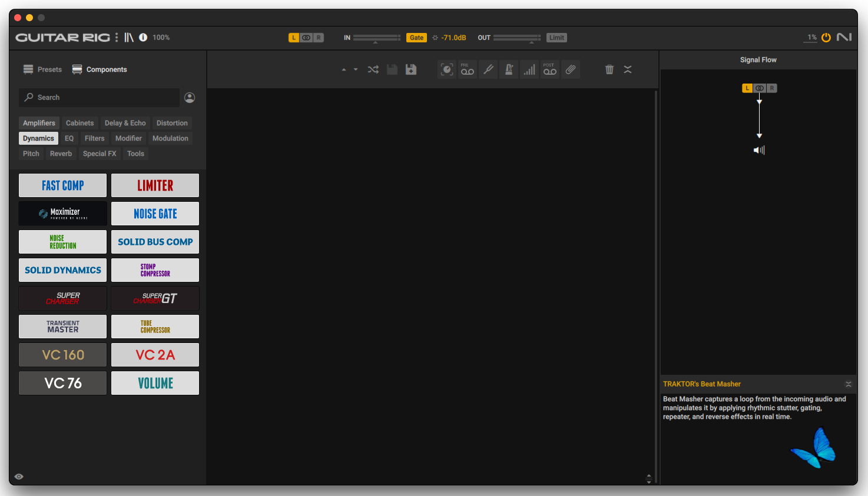Click the shuffle random preset icon
The width and height of the screenshot is (868, 496).
coord(373,69)
